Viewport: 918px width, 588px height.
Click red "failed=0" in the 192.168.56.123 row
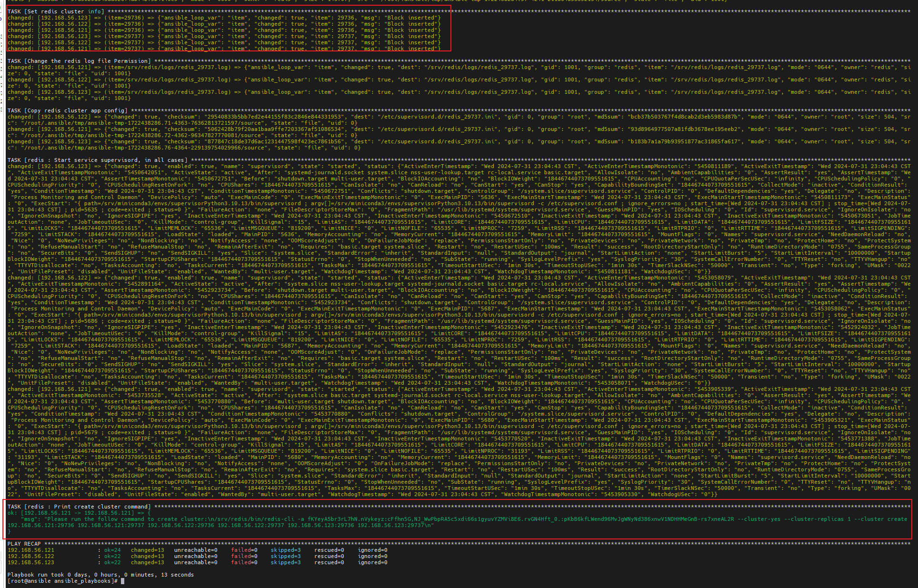pos(244,562)
